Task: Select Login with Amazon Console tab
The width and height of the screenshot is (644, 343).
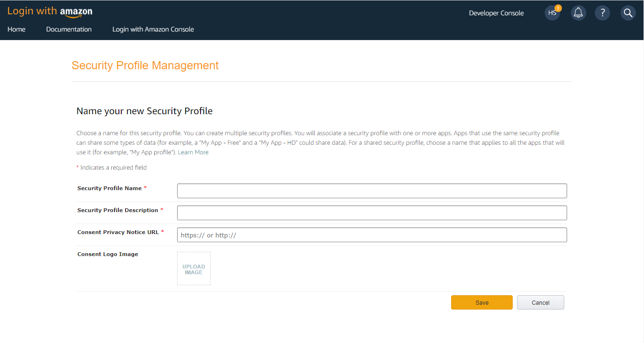Action: coord(153,29)
